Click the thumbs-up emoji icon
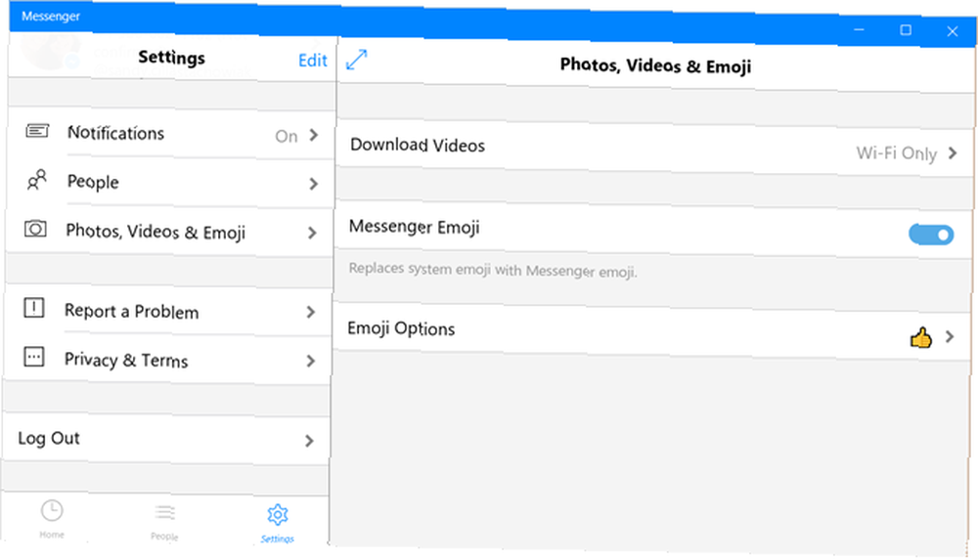Image resolution: width=978 pixels, height=560 pixels. 920,337
